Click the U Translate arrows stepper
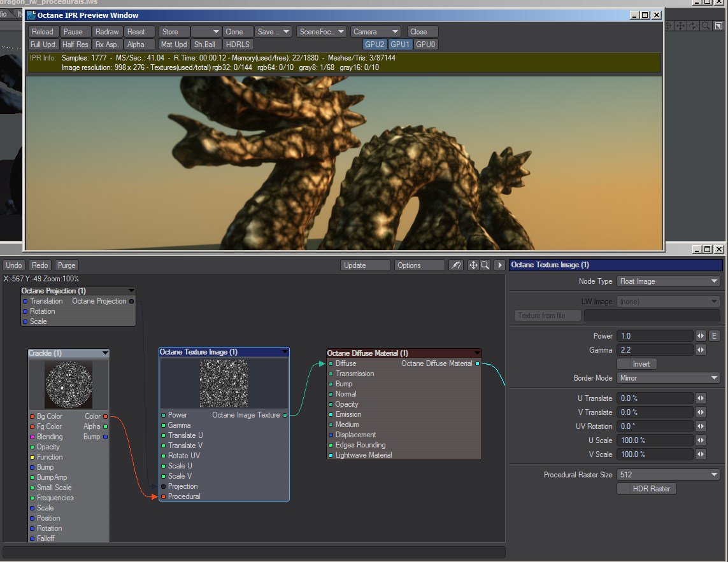 [x=701, y=398]
